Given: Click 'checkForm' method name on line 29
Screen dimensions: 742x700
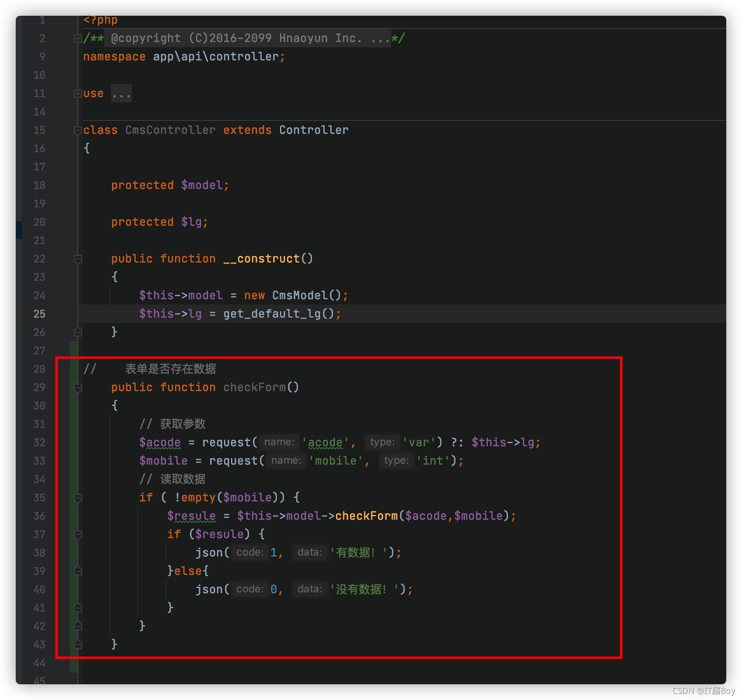Looking at the screenshot, I should pos(254,388).
